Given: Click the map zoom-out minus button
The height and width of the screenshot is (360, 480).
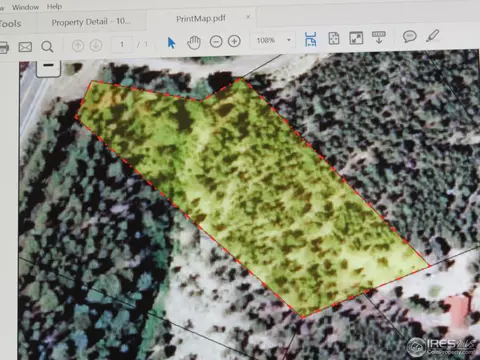Looking at the screenshot, I should tap(48, 68).
